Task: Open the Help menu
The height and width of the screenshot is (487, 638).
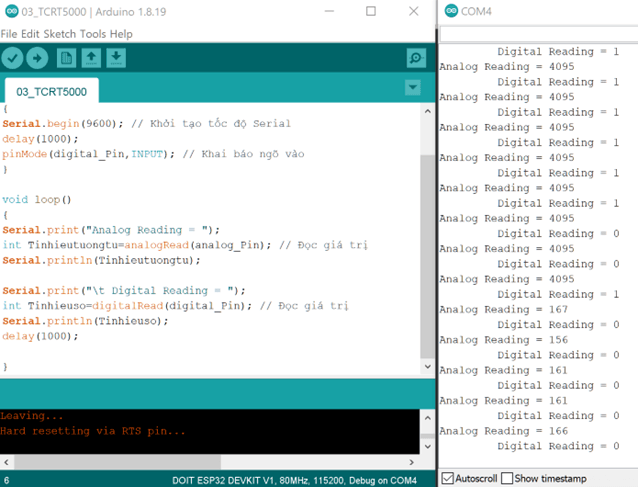Action: pyautogui.click(x=121, y=33)
